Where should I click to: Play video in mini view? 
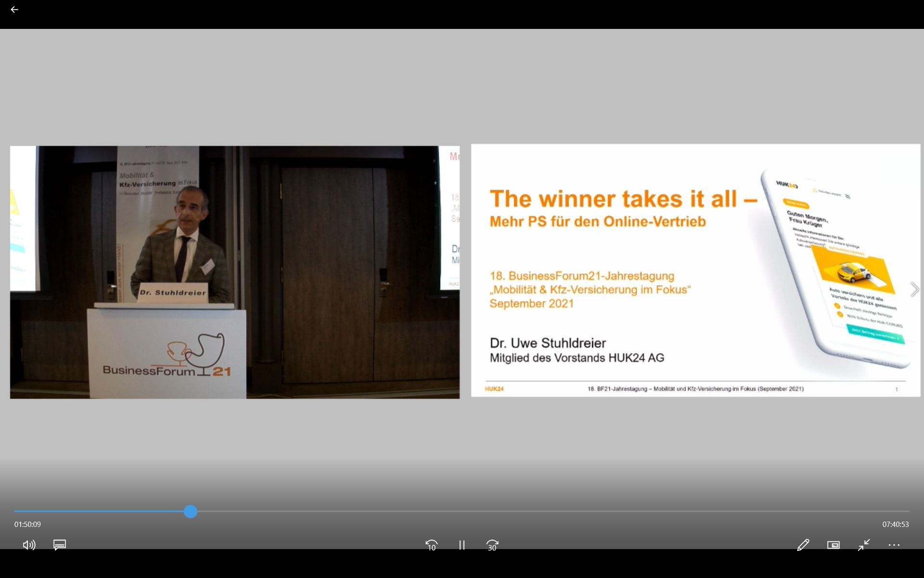833,545
